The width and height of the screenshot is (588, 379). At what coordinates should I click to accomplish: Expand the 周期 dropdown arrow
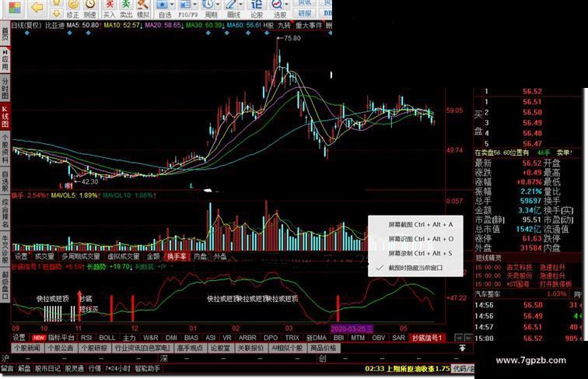tap(218, 5)
